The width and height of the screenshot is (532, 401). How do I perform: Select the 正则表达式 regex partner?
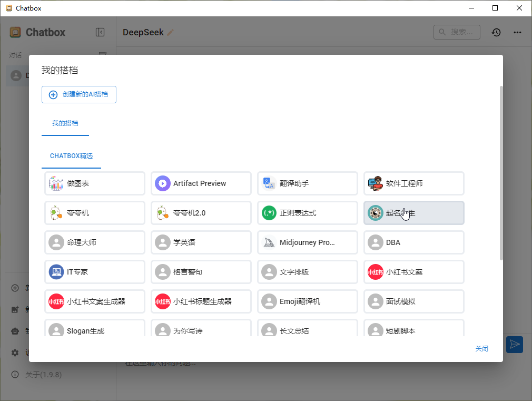(308, 213)
